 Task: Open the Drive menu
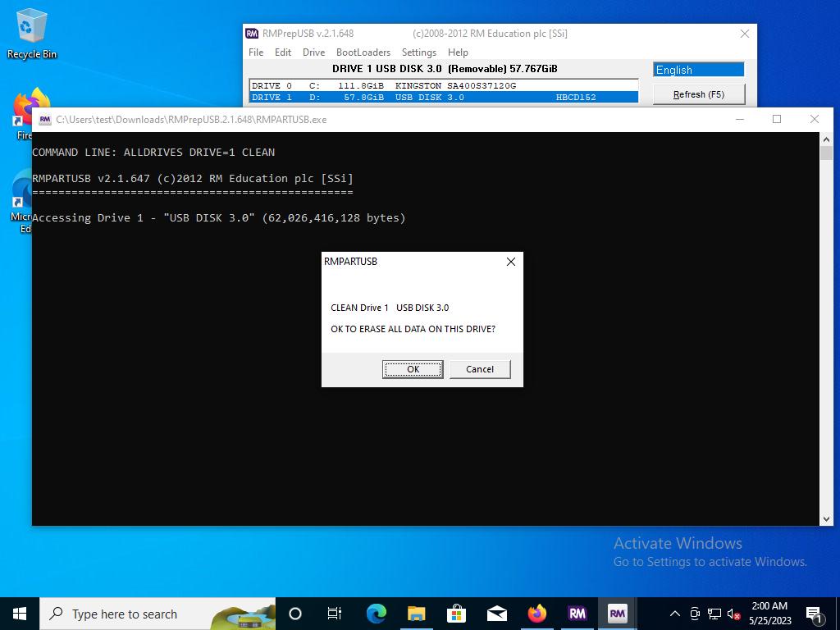[313, 52]
